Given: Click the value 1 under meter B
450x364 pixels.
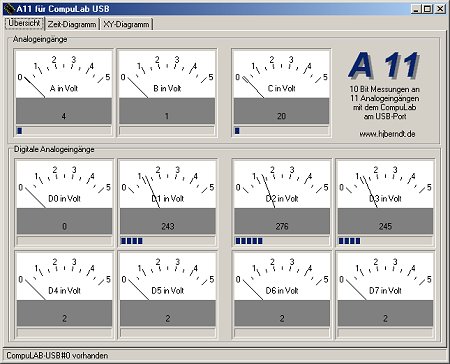Looking at the screenshot, I should 167,116.
